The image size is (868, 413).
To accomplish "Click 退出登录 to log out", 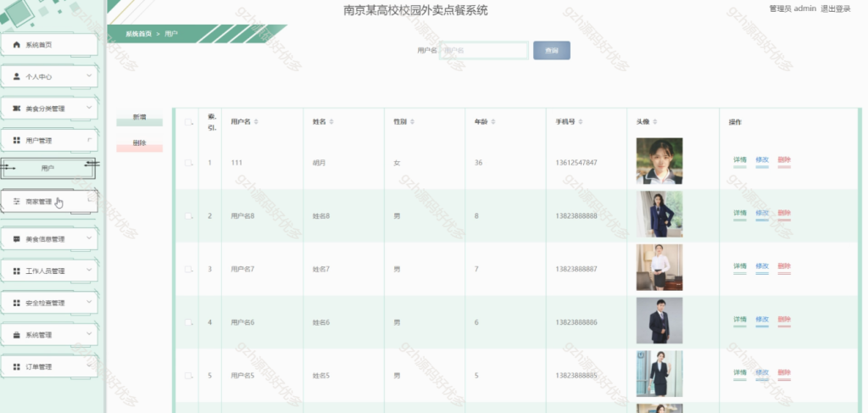I will [x=835, y=8].
